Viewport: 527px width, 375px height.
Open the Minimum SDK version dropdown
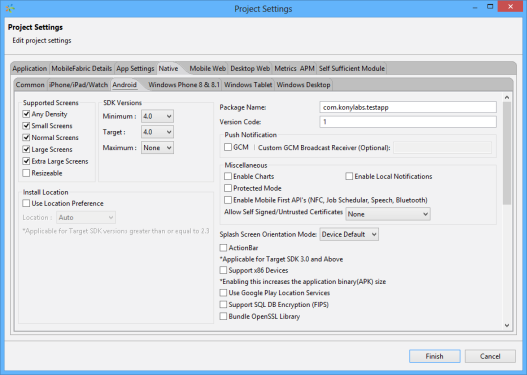pos(157,116)
